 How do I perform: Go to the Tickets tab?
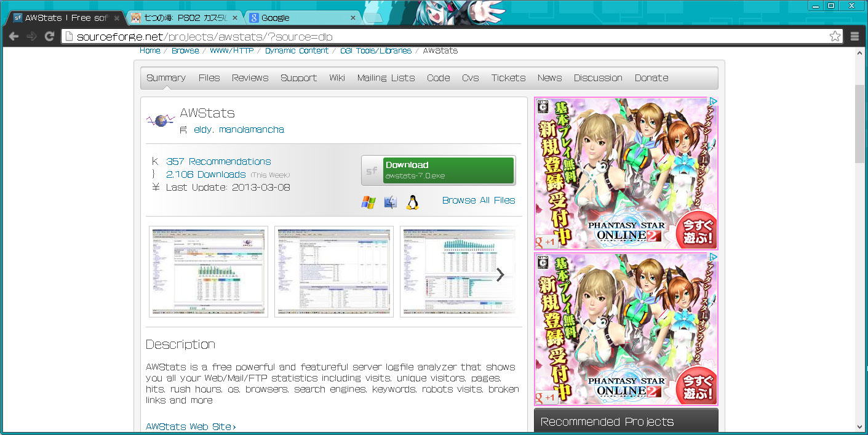click(509, 78)
